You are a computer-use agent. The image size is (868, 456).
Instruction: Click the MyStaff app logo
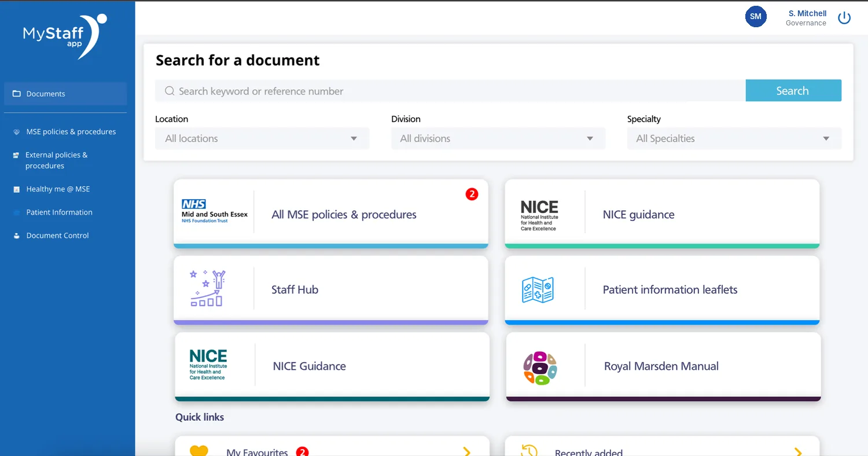click(x=65, y=36)
